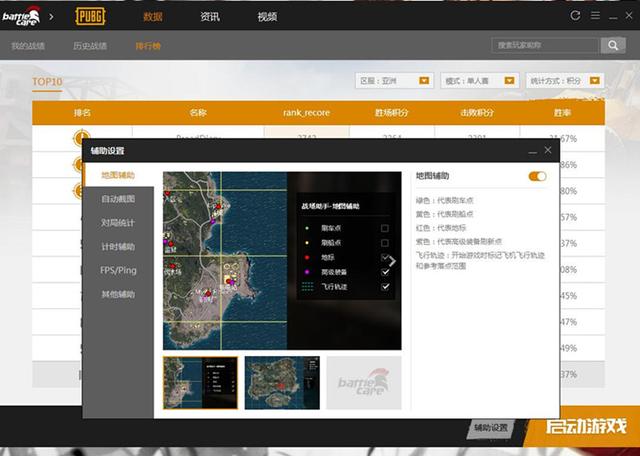
Task: Click the large map preview image
Action: point(282,260)
